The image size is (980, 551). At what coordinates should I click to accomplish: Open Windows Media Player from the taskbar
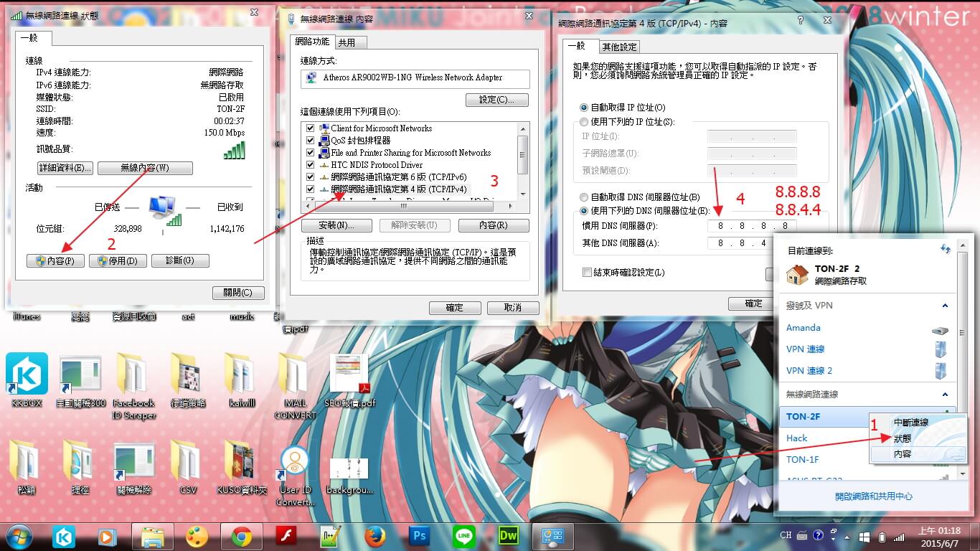pyautogui.click(x=108, y=536)
